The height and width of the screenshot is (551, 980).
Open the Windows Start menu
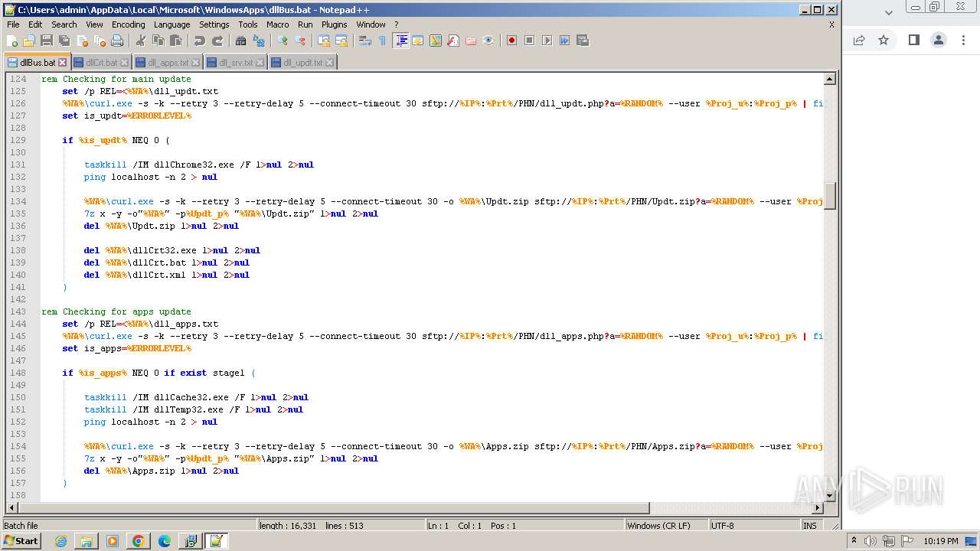21,541
